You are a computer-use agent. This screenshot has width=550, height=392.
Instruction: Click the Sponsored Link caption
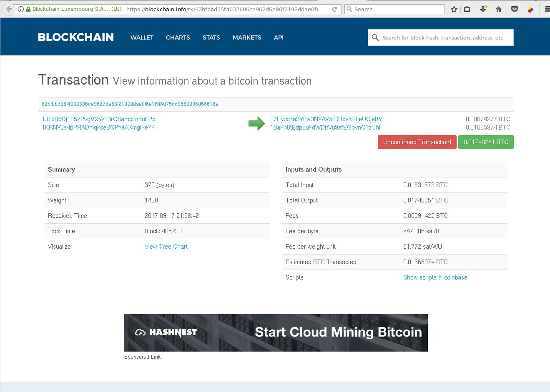click(x=142, y=357)
